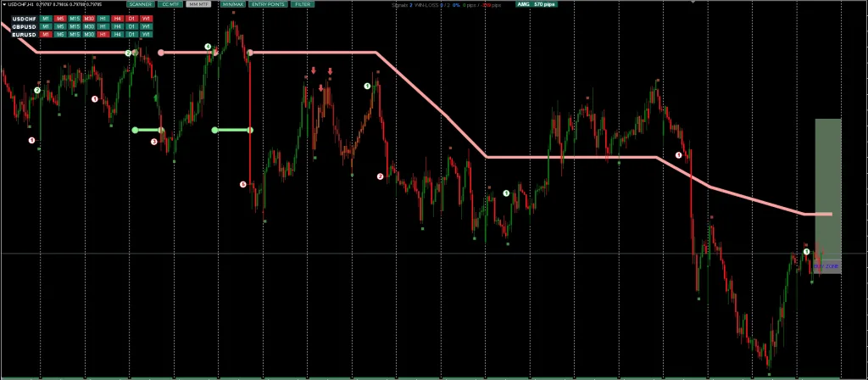Open the FILTER button
868x380 pixels.
(303, 4)
